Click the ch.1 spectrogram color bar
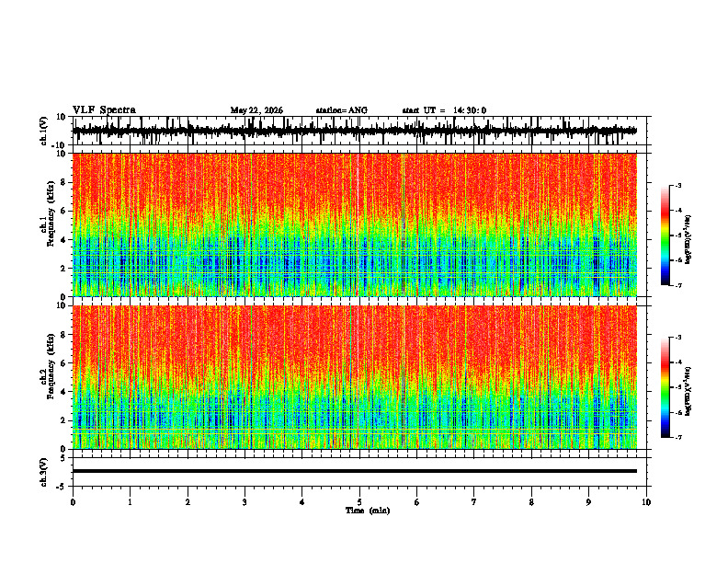Image resolution: width=728 pixels, height=563 pixels. [x=665, y=236]
